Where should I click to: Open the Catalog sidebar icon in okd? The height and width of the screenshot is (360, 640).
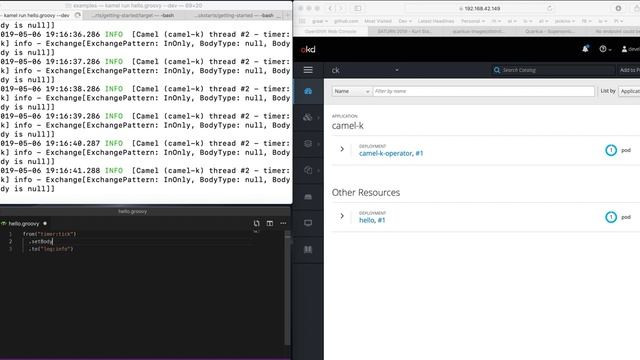[308, 249]
